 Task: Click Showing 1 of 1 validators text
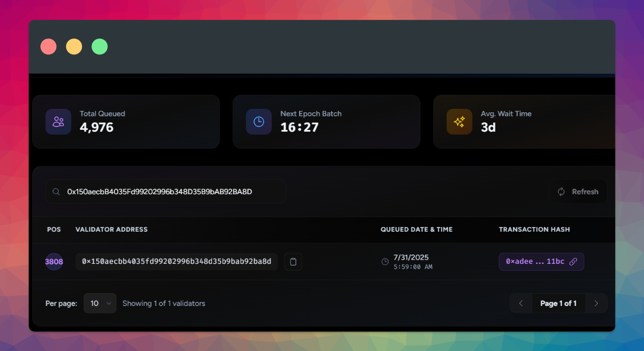click(x=164, y=304)
